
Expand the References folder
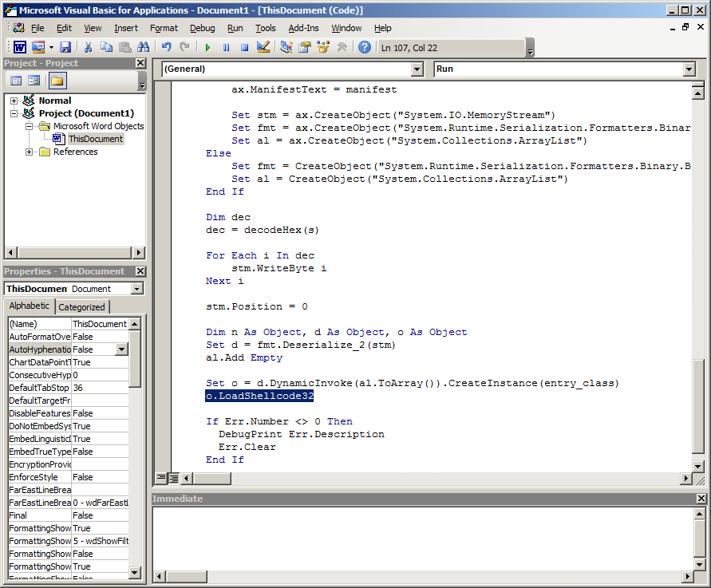click(x=29, y=152)
